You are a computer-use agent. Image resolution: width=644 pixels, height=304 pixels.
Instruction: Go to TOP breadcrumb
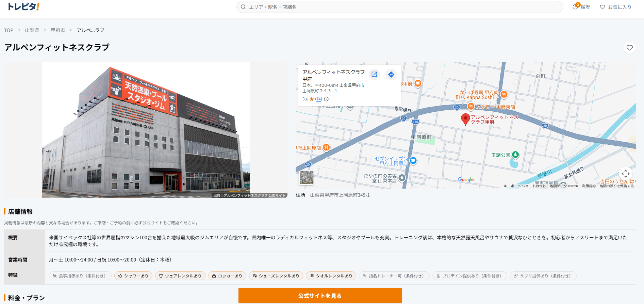[9, 30]
